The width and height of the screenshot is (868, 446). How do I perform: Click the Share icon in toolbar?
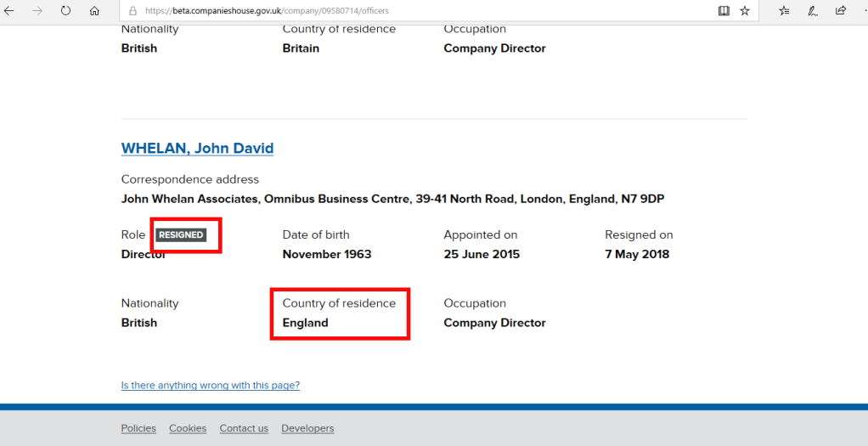tap(841, 11)
